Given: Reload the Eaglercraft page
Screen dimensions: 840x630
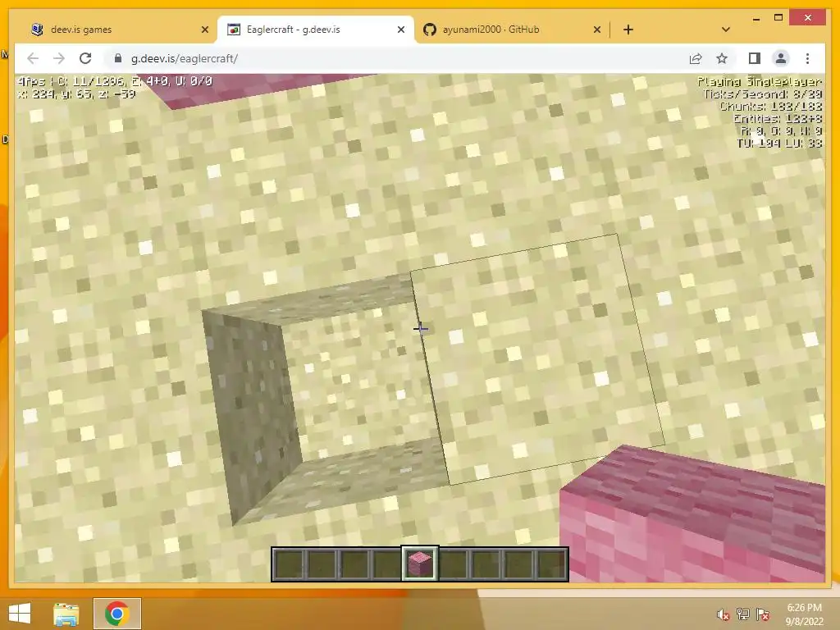Looking at the screenshot, I should (x=85, y=58).
